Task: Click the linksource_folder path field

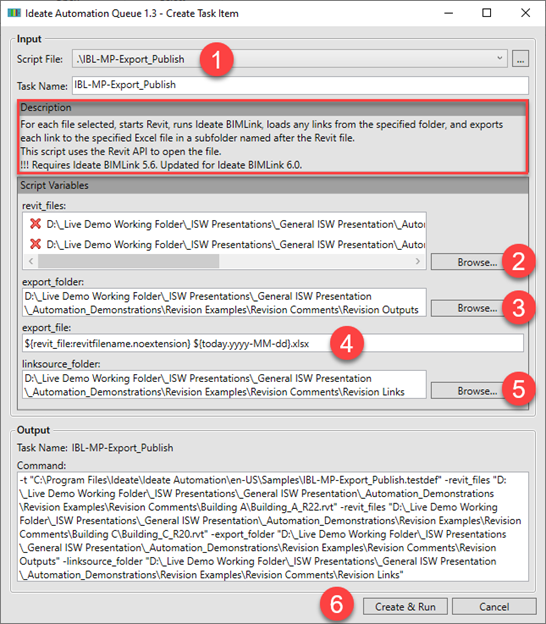Action: coord(224,385)
